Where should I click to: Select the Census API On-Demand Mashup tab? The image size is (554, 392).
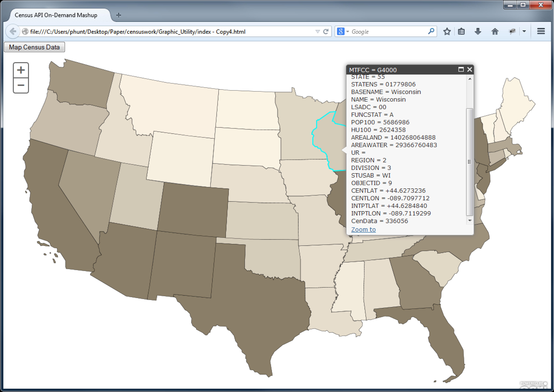point(56,15)
